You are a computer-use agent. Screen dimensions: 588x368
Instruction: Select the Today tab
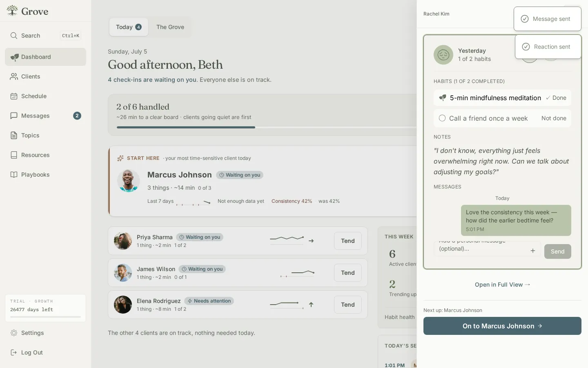[129, 27]
